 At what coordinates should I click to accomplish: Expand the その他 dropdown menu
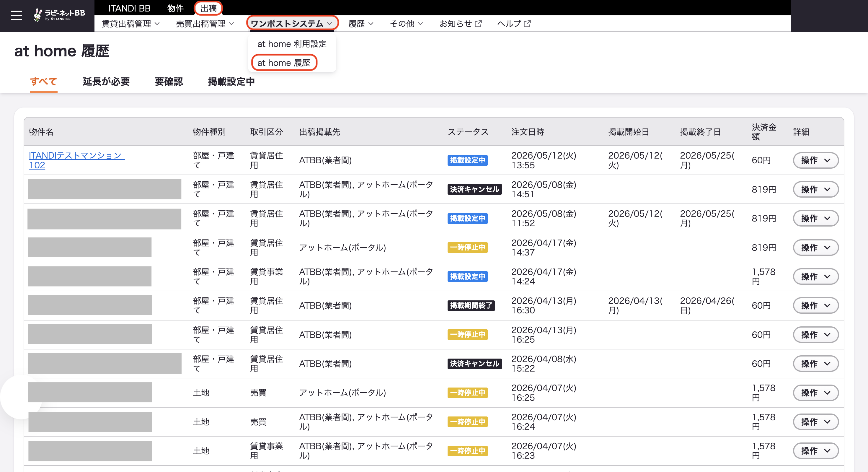[x=406, y=24]
